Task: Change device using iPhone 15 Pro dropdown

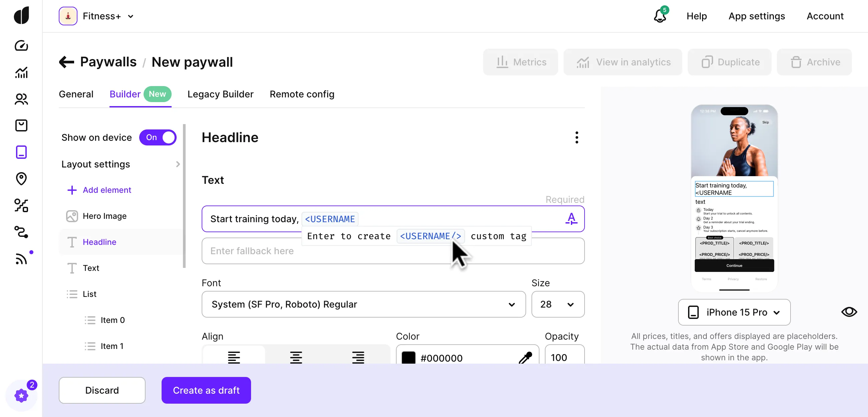Action: (x=734, y=312)
